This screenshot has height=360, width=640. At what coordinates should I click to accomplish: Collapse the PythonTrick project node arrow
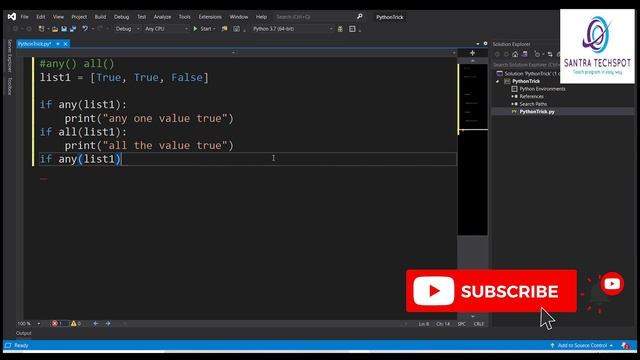(x=498, y=81)
